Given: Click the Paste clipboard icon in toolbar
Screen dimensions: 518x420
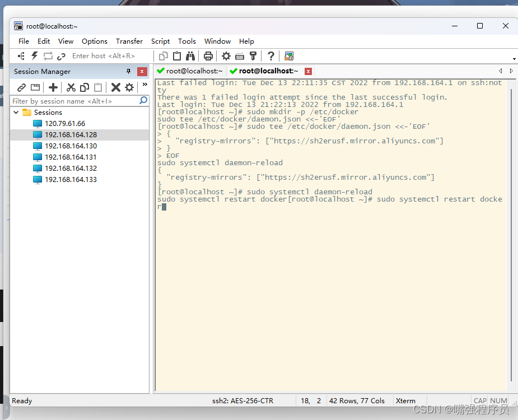Looking at the screenshot, I should click(x=177, y=56).
